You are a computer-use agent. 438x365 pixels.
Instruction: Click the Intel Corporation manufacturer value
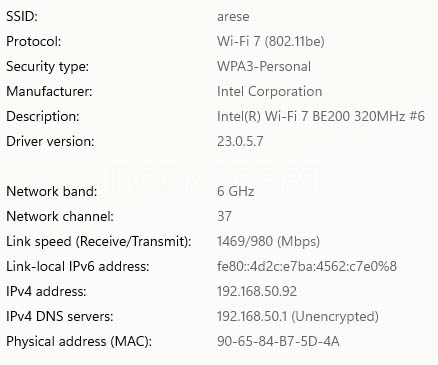click(x=270, y=92)
